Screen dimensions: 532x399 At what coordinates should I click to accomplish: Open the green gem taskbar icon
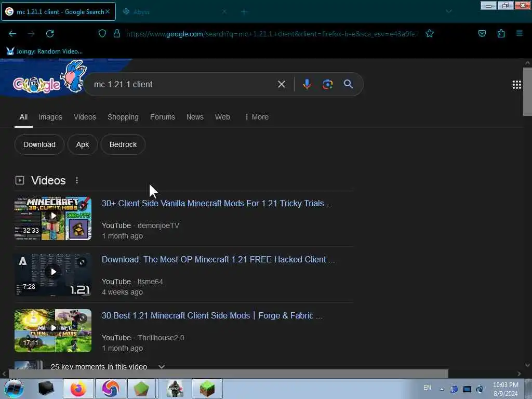(141, 389)
